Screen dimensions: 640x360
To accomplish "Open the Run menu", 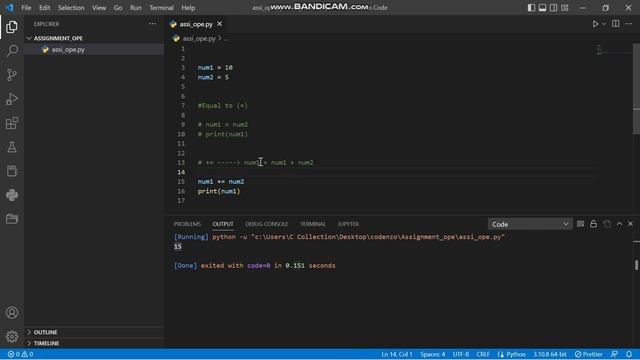I will pyautogui.click(x=136, y=8).
